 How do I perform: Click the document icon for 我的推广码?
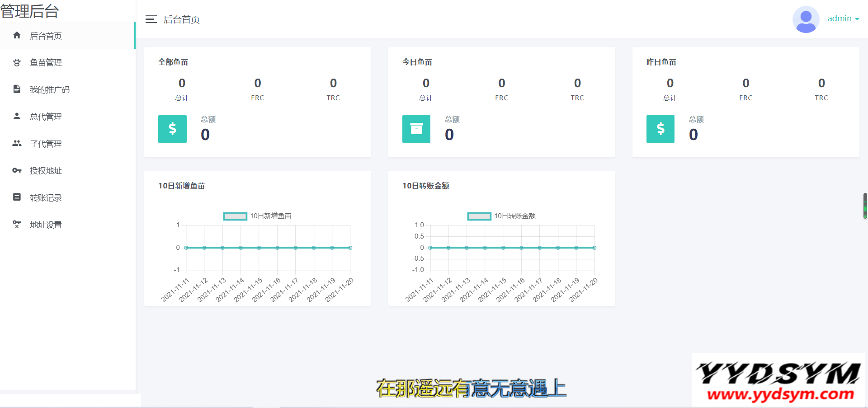(17, 89)
